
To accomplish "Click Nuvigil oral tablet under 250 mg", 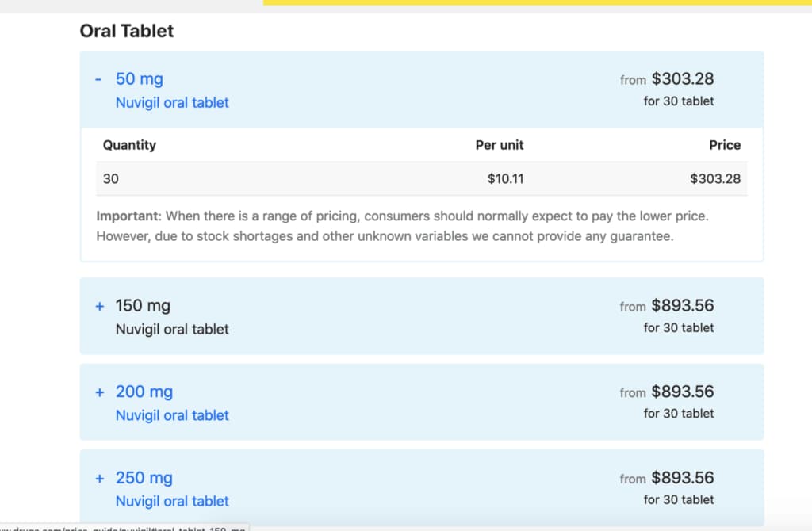I will (172, 501).
